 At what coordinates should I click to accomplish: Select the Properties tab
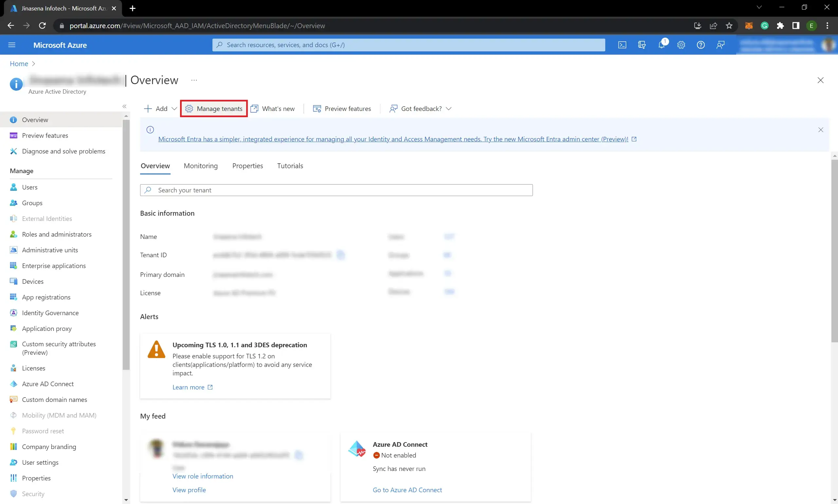247,165
